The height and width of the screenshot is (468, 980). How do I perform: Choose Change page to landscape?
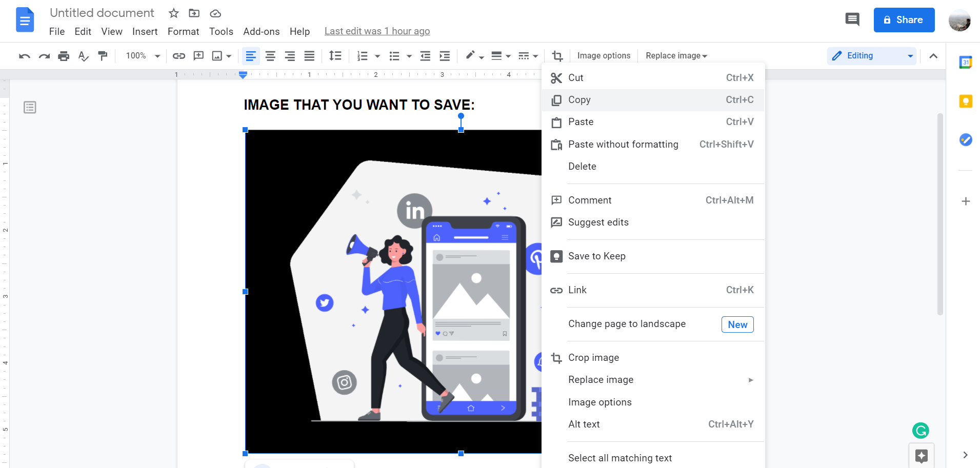click(x=653, y=324)
